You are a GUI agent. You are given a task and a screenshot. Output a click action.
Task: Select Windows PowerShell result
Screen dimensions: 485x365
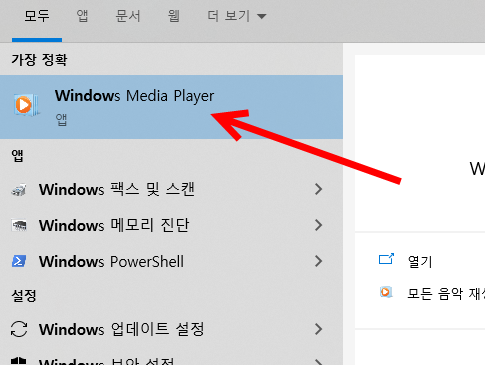click(171, 261)
